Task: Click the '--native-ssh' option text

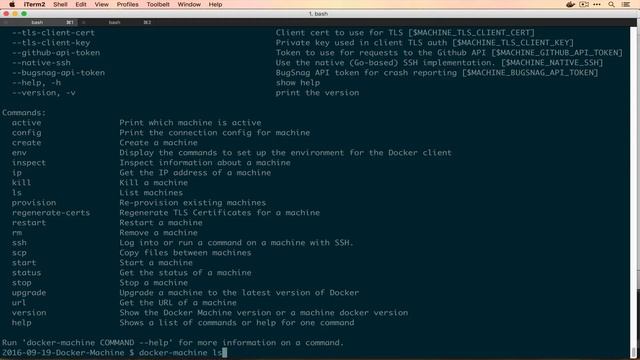Action: (41, 62)
